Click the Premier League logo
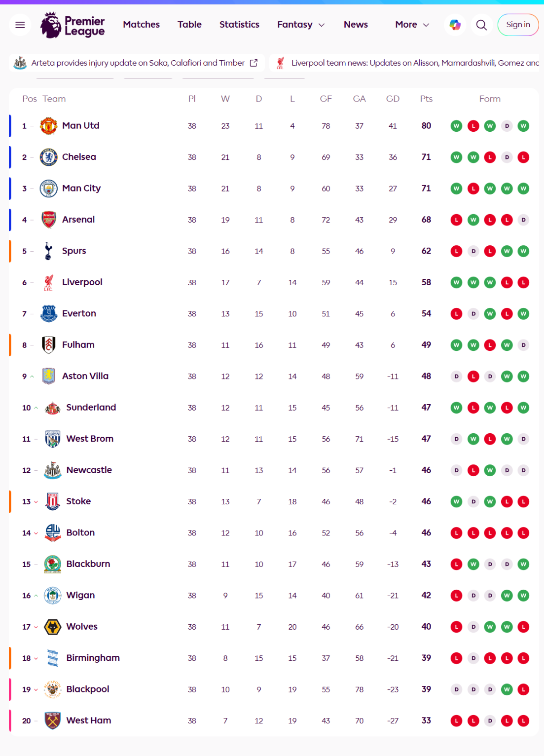544x756 pixels. (x=73, y=25)
